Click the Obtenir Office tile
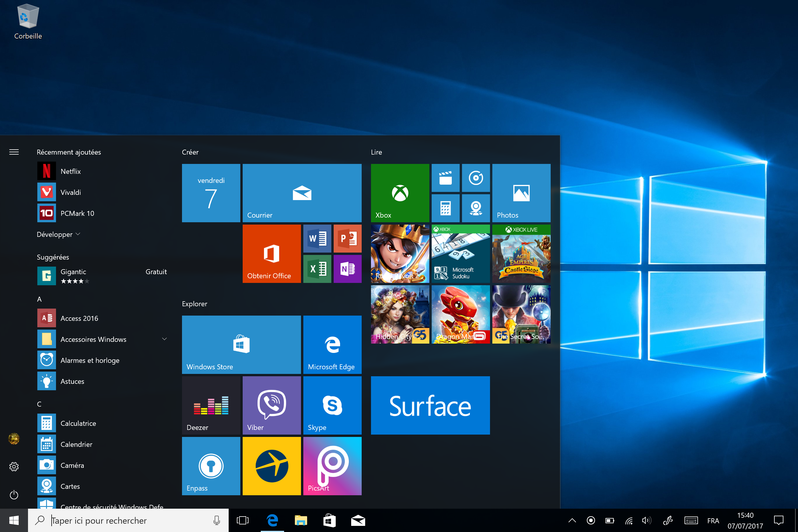This screenshot has width=798, height=532. tap(272, 254)
